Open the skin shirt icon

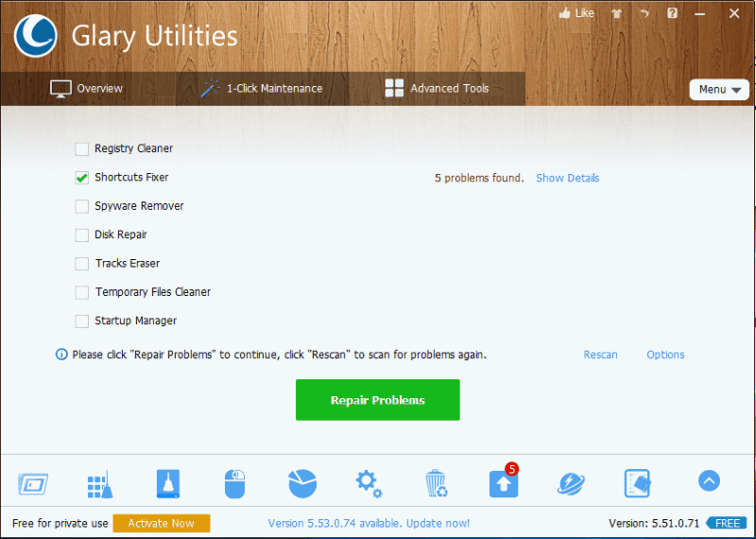(x=616, y=14)
